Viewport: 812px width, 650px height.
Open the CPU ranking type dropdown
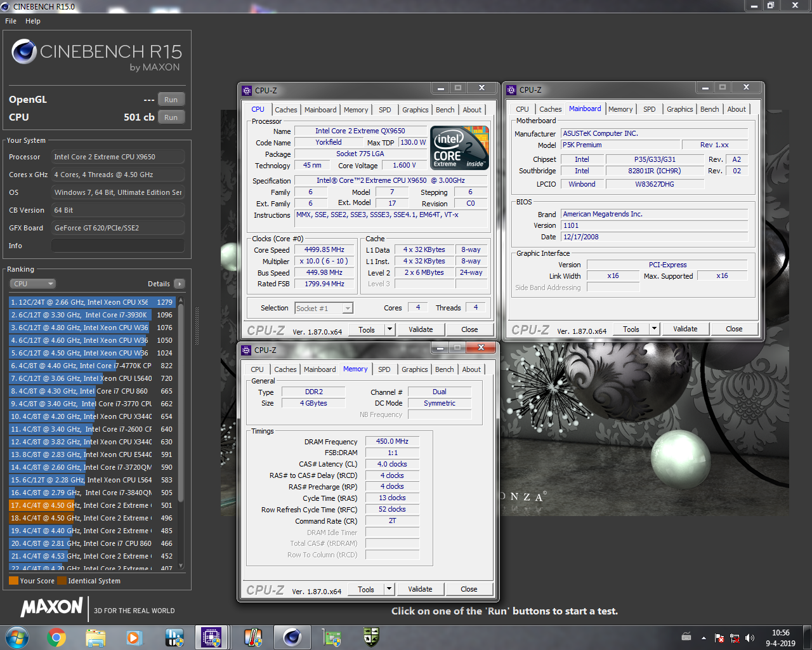32,284
